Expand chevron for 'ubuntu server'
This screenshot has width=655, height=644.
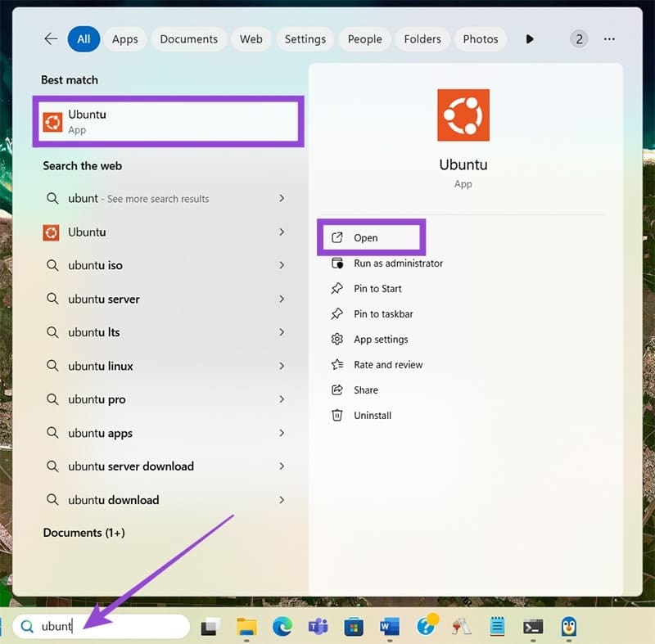pyautogui.click(x=282, y=299)
